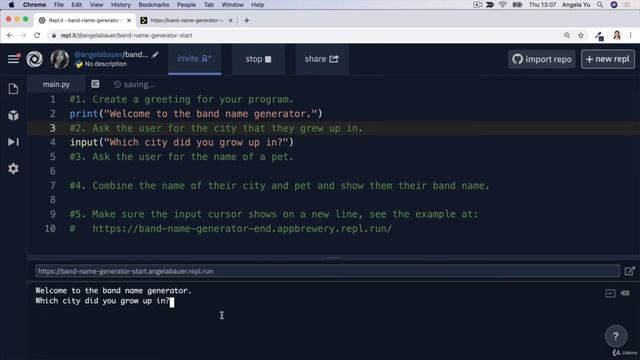The image size is (640, 360).
Task: Click the input code on line 4
Action: (182, 142)
